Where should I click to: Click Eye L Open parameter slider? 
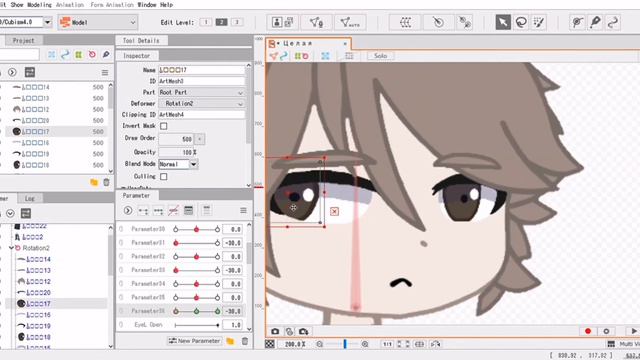click(x=196, y=325)
